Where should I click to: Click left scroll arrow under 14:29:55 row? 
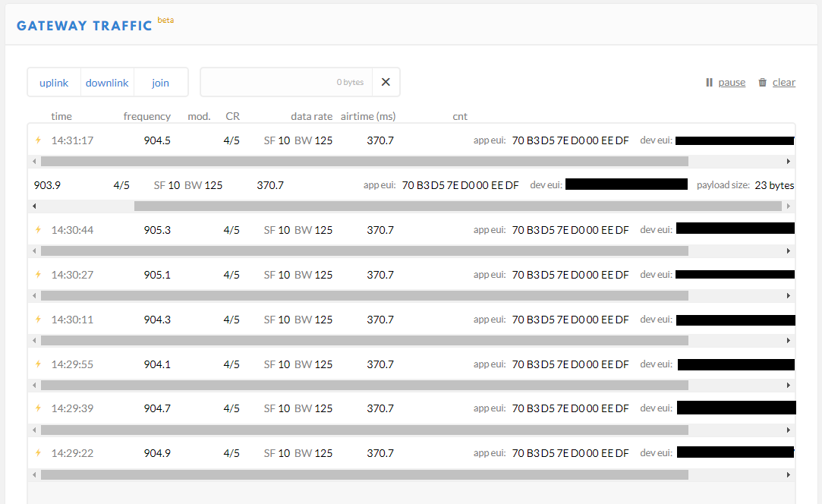point(35,386)
